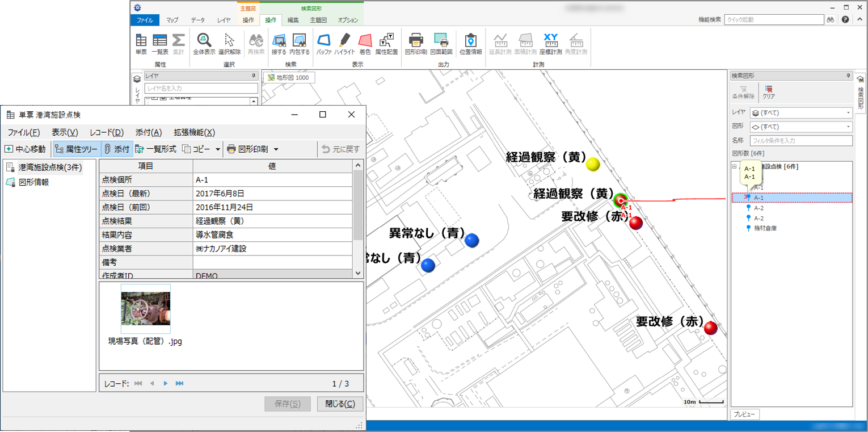
Task: Open the コピー dropdown arrow
Action: click(218, 150)
